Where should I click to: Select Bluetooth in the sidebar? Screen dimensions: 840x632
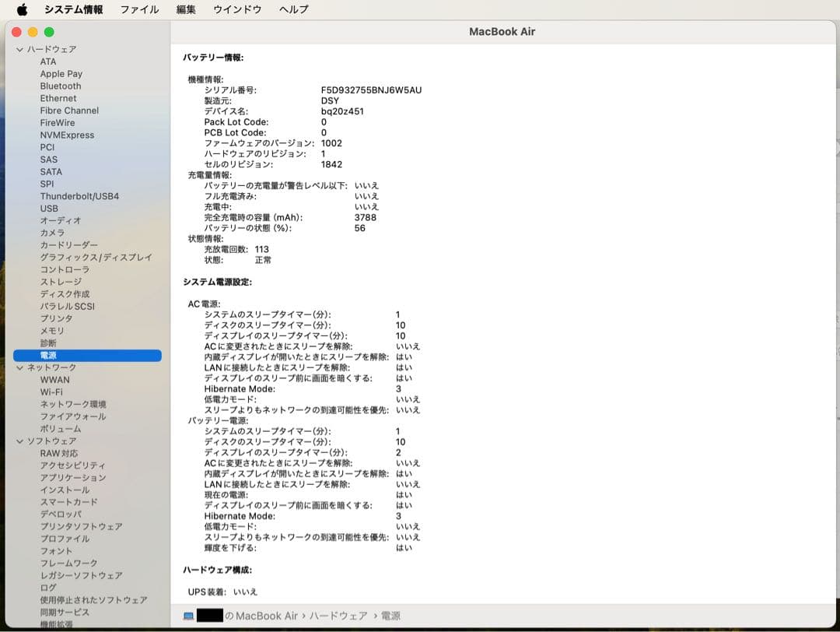point(60,86)
